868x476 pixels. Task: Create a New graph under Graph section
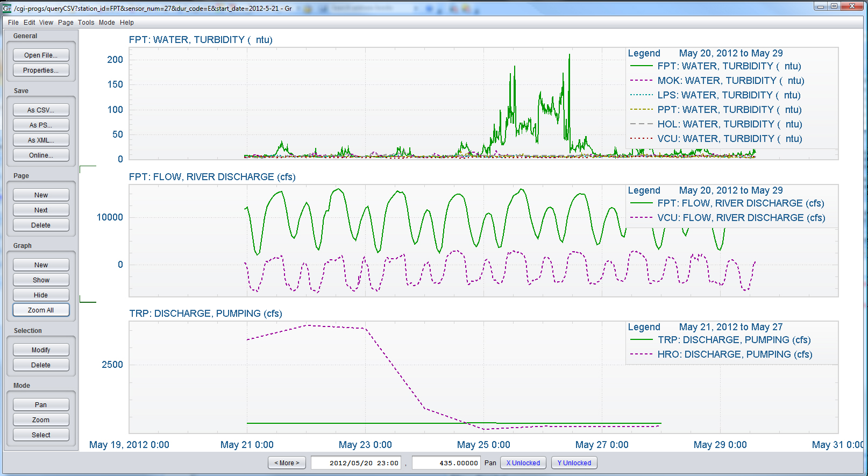click(x=41, y=265)
